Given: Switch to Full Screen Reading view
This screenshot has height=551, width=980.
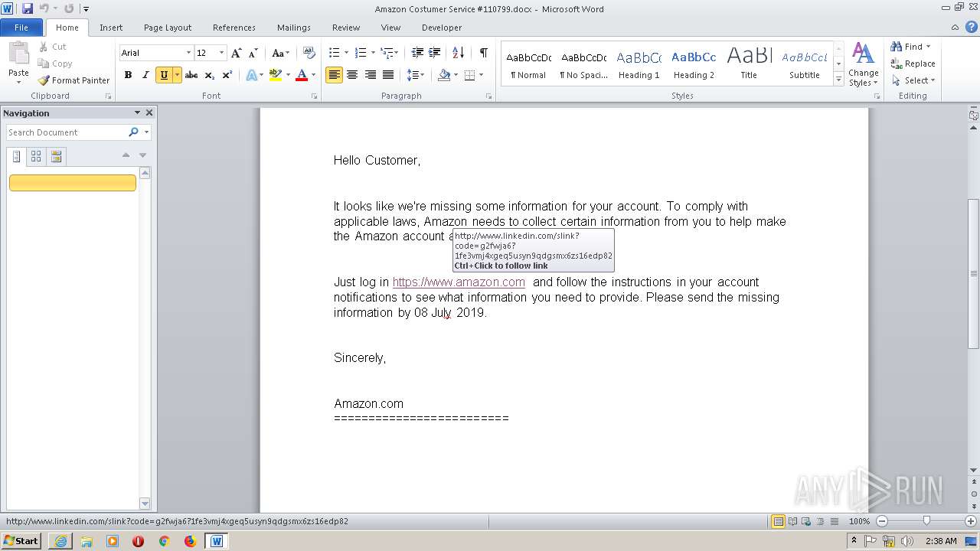Looking at the screenshot, I should coord(792,521).
